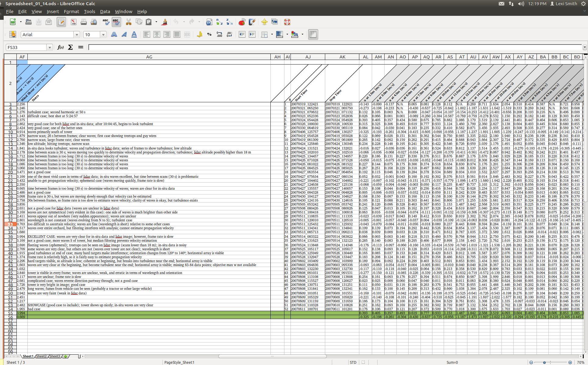Decrease cell indent
The width and height of the screenshot is (588, 365).
pos(242,34)
